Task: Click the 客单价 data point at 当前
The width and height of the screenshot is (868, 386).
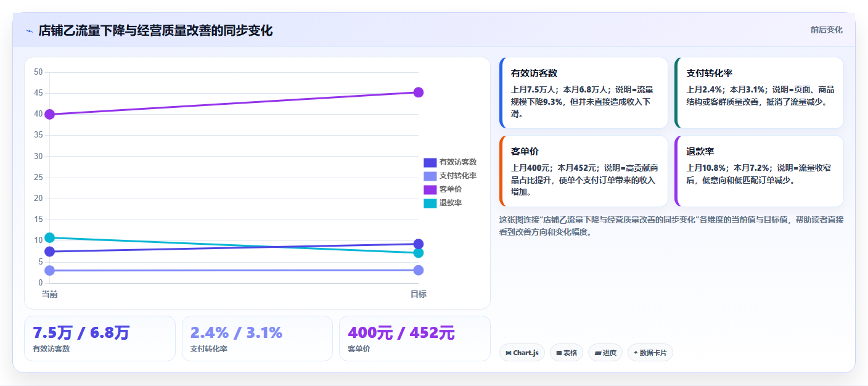Action: [50, 114]
